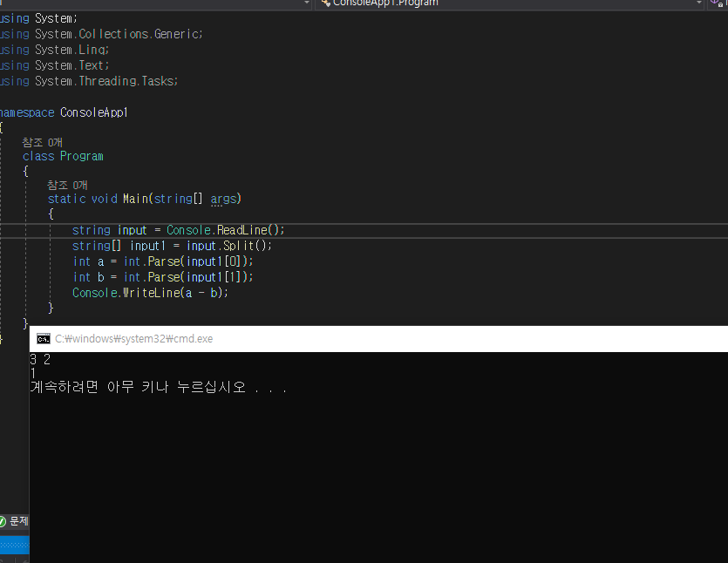Click the '참조 0개' CodeLens above static void Main
The height and width of the screenshot is (563, 728).
67,185
